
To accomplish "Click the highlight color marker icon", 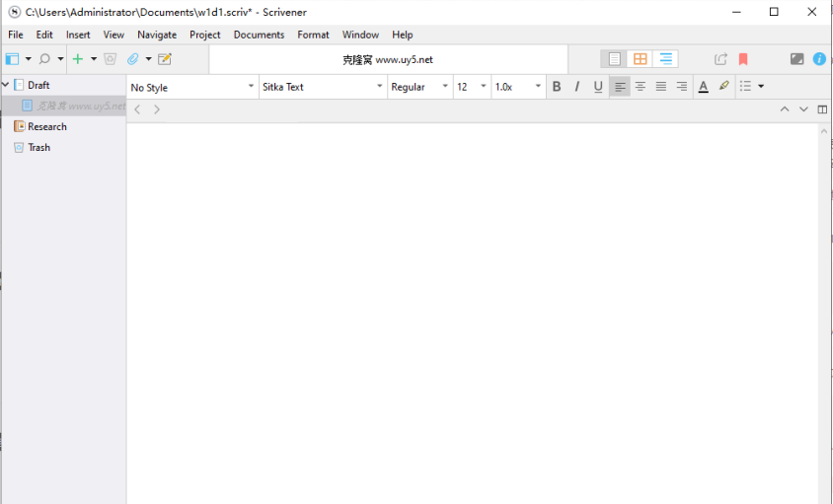I will pyautogui.click(x=724, y=86).
